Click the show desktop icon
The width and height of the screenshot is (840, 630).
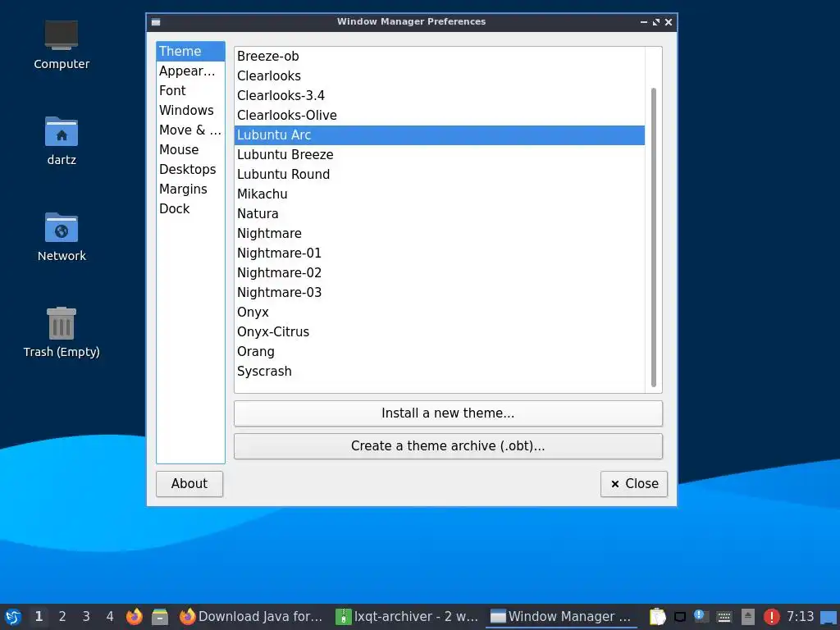tap(829, 617)
